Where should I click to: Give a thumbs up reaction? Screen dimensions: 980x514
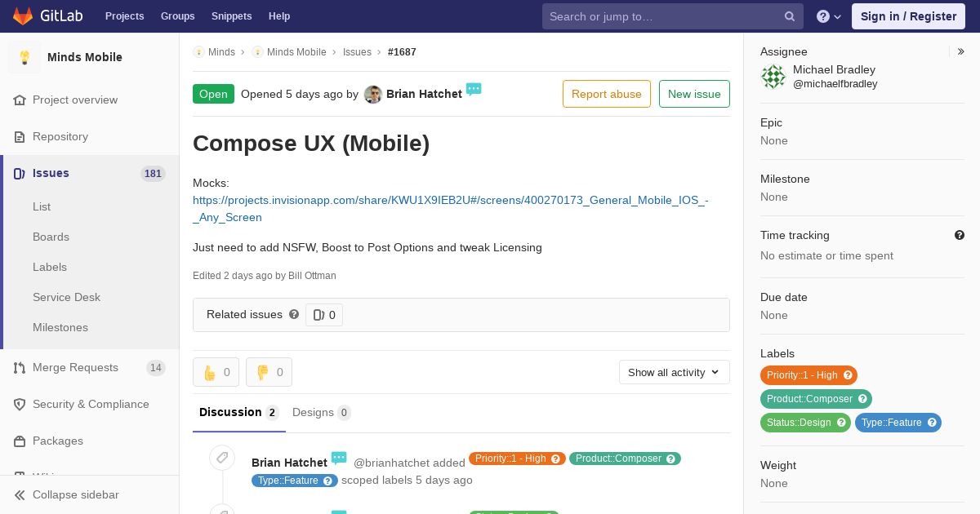tap(216, 372)
